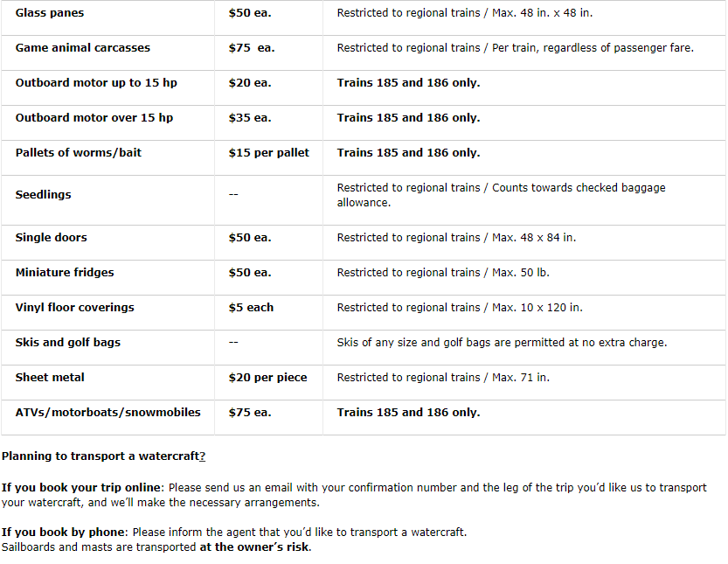
Task: Click "Outboard motor up to 15 hp"
Action: tap(96, 83)
